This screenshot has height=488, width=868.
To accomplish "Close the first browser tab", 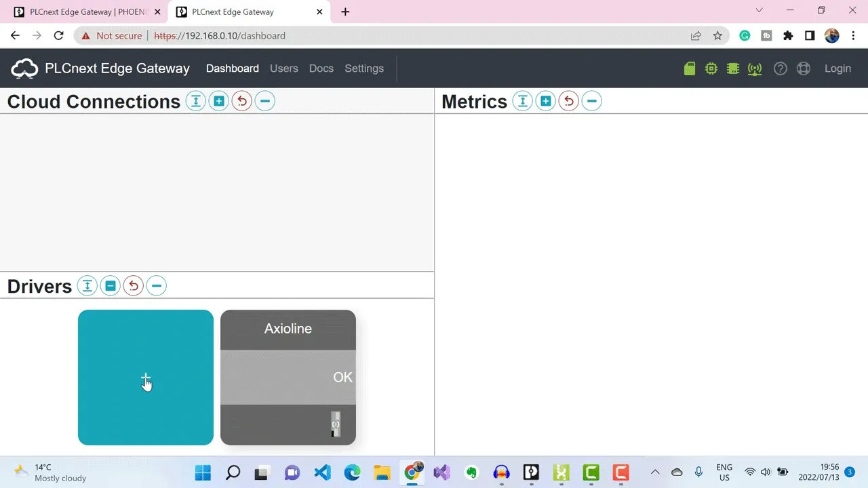I will [x=158, y=12].
